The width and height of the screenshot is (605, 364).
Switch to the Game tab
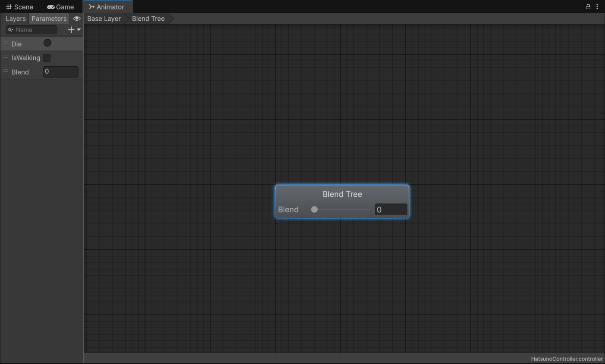60,7
